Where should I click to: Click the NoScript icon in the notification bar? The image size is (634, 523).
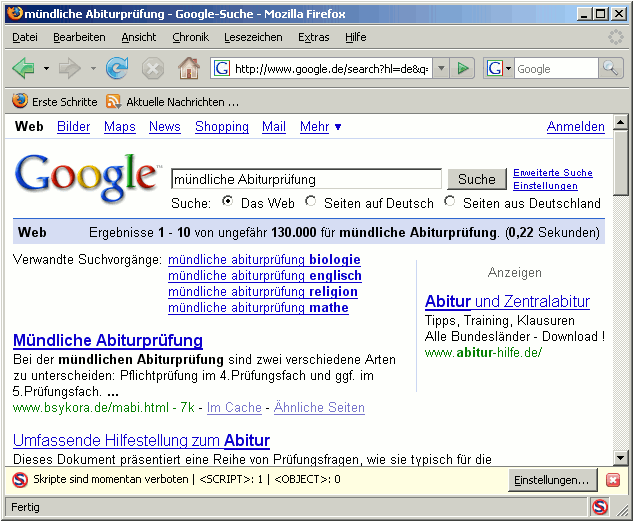click(x=20, y=480)
